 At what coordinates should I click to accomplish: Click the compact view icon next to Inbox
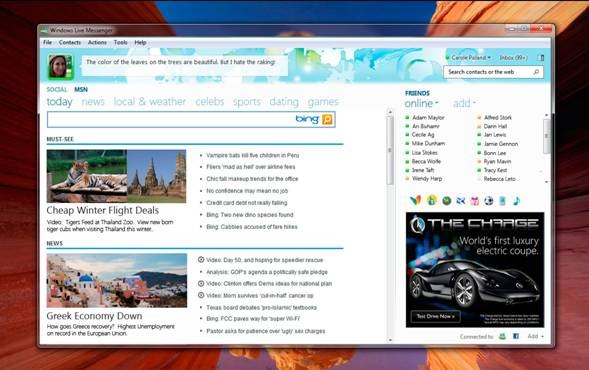541,58
